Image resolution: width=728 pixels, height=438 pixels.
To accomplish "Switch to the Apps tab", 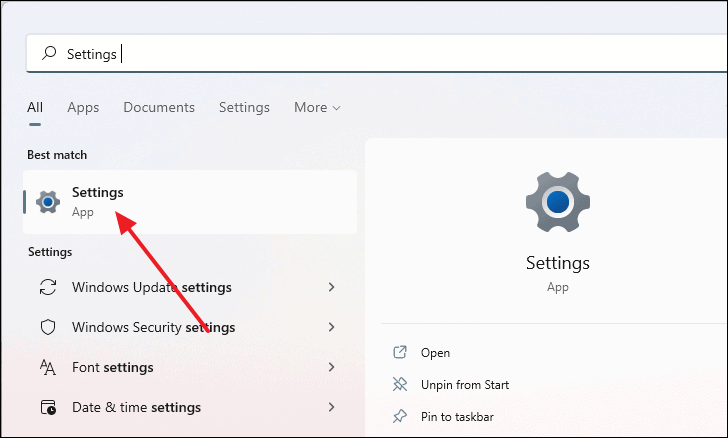I will tap(83, 107).
